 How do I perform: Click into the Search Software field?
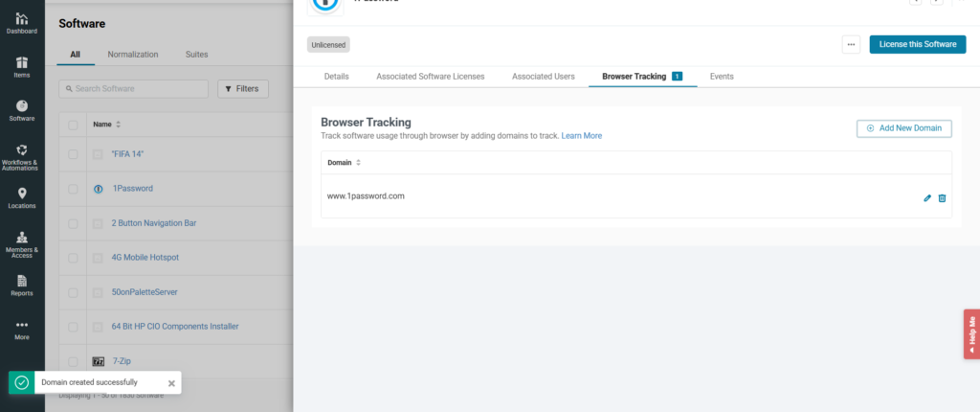click(134, 89)
